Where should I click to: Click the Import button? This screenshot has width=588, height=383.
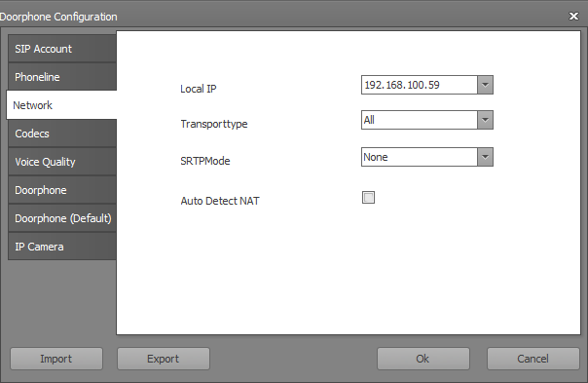[x=56, y=359]
